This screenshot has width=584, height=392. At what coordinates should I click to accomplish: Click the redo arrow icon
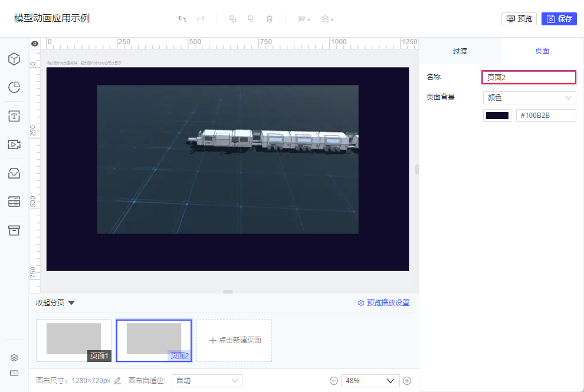pyautogui.click(x=201, y=19)
